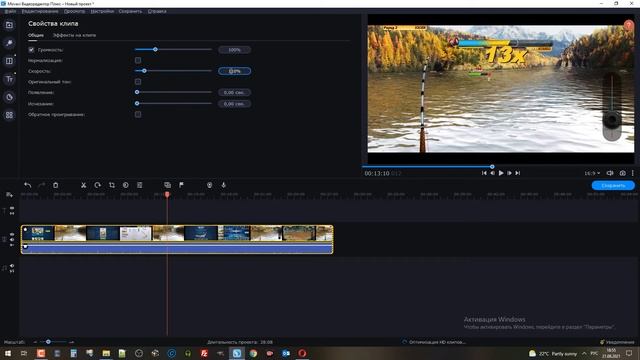Rotate the clip with rotate icon
The width and height of the screenshot is (640, 360).
pyautogui.click(x=97, y=185)
